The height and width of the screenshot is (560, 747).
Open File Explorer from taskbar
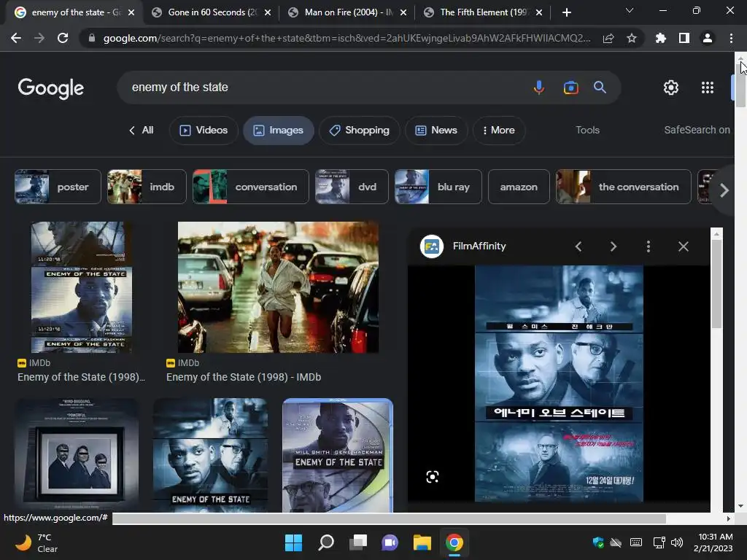(x=422, y=542)
